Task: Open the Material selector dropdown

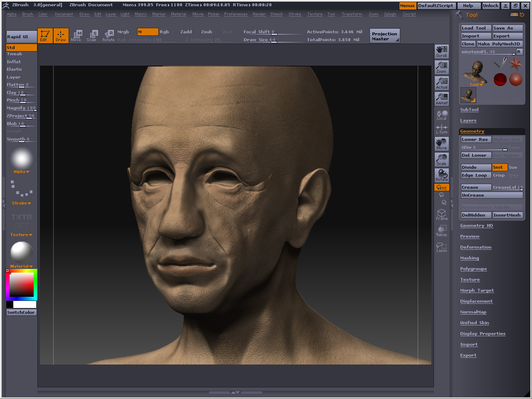Action: (x=21, y=266)
